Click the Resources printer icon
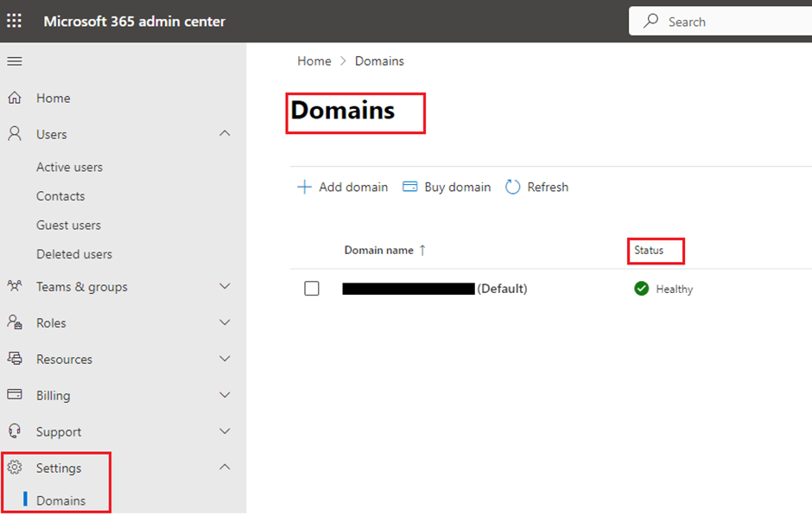This screenshot has width=812, height=516. (x=15, y=359)
